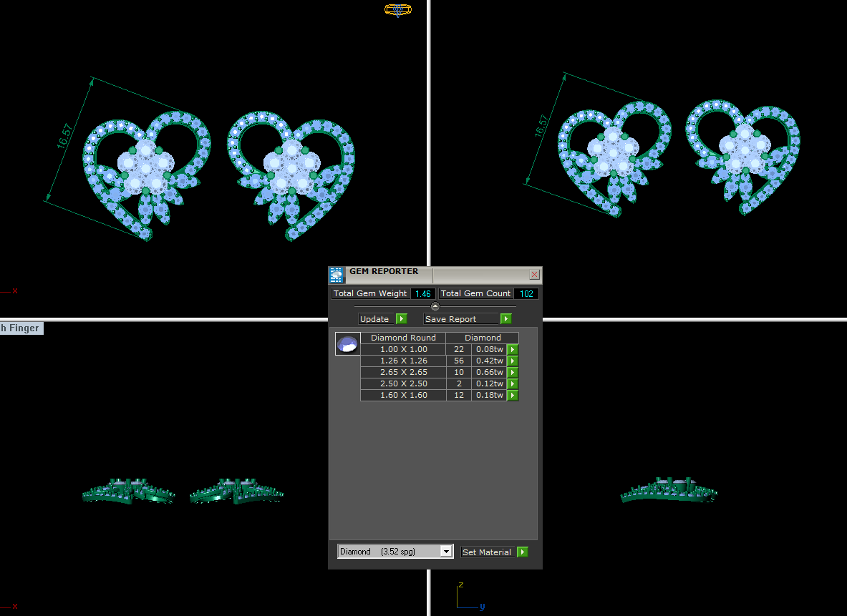Click the Finger viewport label tab
Screen dimensions: 847x616
click(x=21, y=328)
